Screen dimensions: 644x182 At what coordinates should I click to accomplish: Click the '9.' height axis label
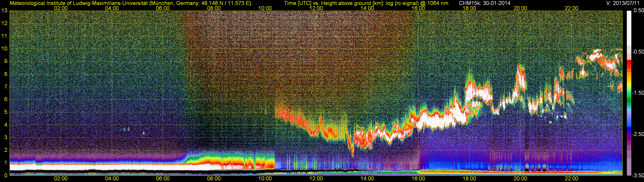[6, 61]
